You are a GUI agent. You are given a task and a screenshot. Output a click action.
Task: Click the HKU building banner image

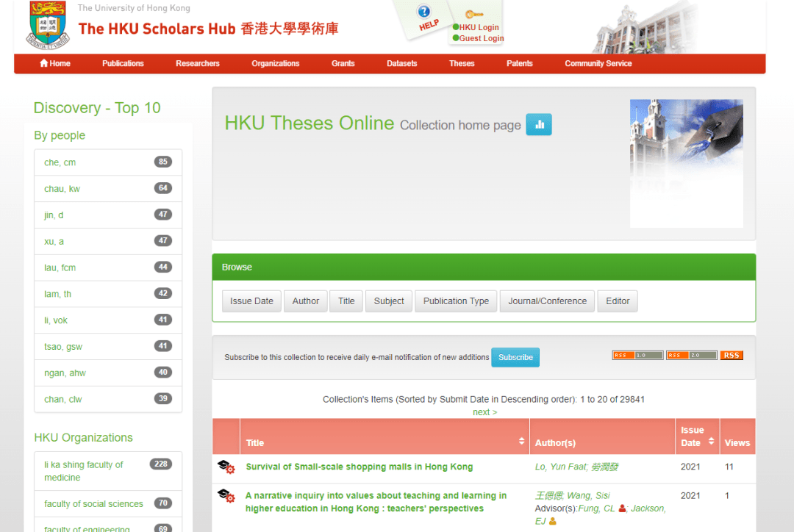coord(645,27)
